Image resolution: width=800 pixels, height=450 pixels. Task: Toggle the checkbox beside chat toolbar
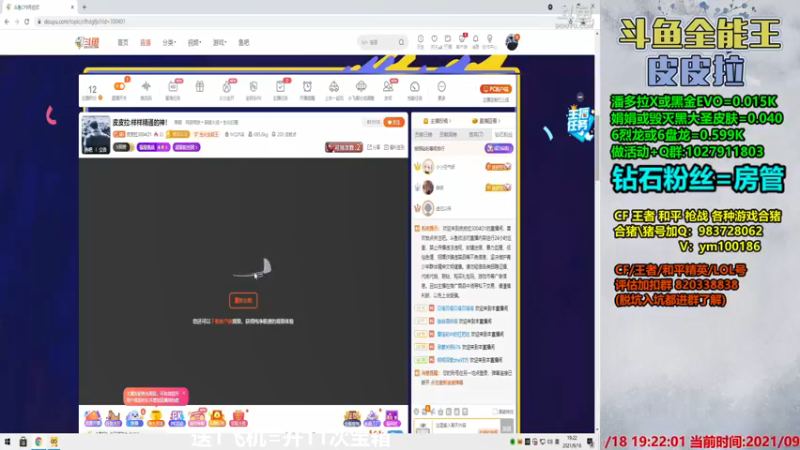tap(495, 412)
